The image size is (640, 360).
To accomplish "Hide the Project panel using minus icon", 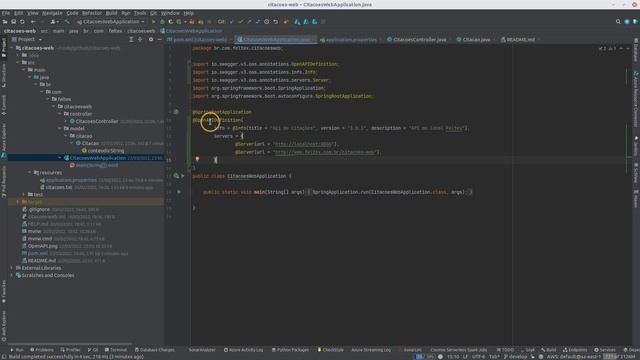I will (x=159, y=40).
